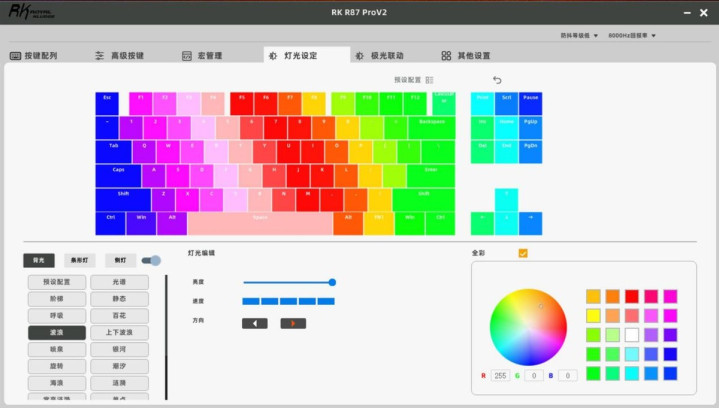Set wave direction to left arrow

click(x=254, y=323)
